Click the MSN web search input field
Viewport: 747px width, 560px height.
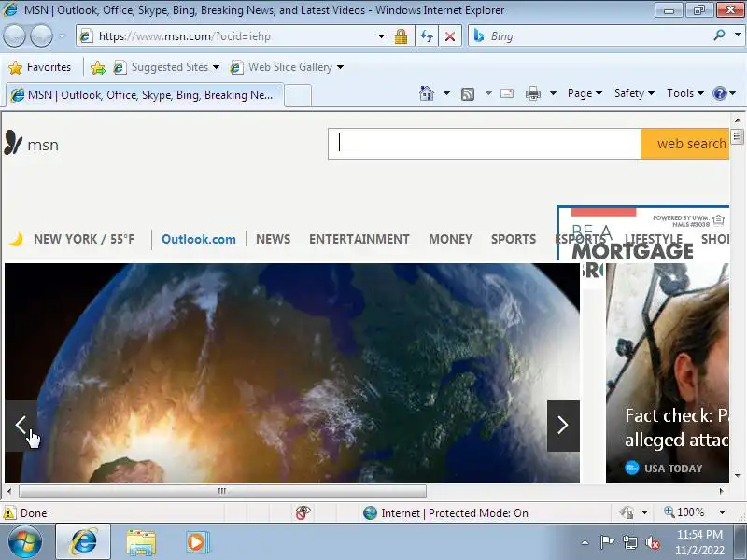point(484,144)
